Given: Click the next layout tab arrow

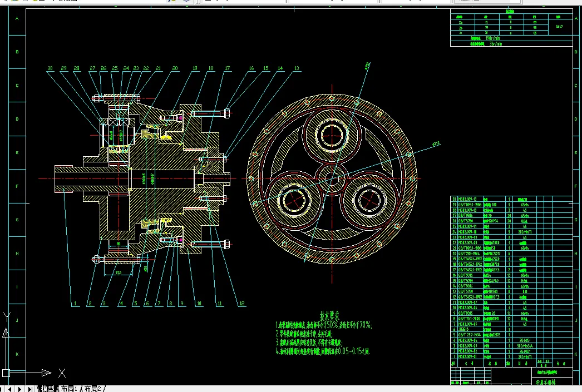Looking at the screenshot, I should point(21,389).
